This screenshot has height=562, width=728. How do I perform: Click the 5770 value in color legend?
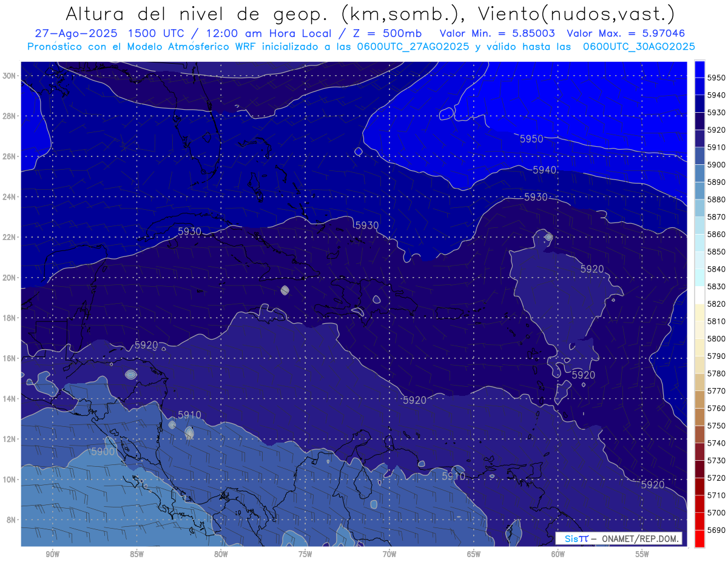click(716, 391)
